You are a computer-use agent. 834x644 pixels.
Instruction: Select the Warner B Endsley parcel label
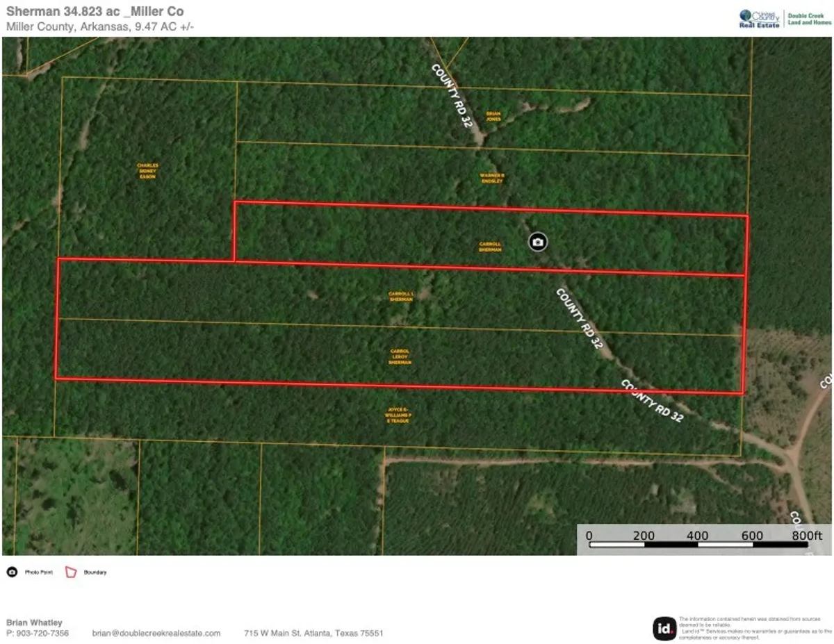(x=491, y=178)
